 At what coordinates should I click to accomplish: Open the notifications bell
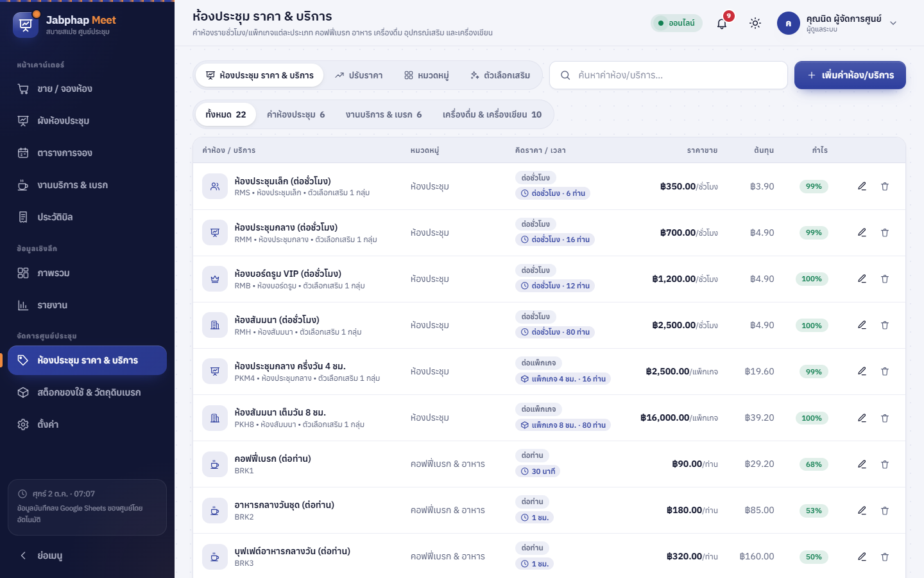point(722,23)
